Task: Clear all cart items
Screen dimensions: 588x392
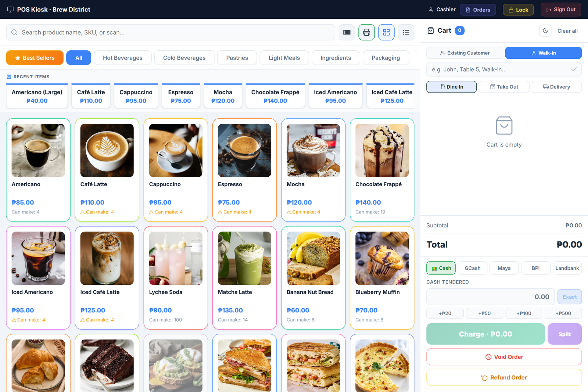Action: coord(567,31)
